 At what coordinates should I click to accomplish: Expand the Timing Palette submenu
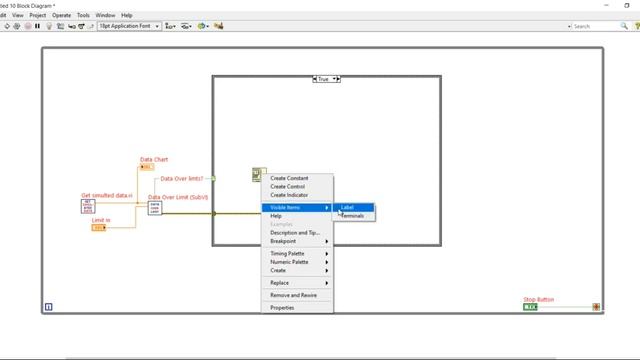point(297,253)
